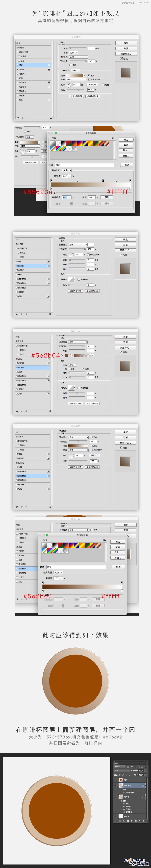Click the shape layer filter icon in Layers panel
Image resolution: width=151 pixels, height=868 pixels.
tap(139, 767)
